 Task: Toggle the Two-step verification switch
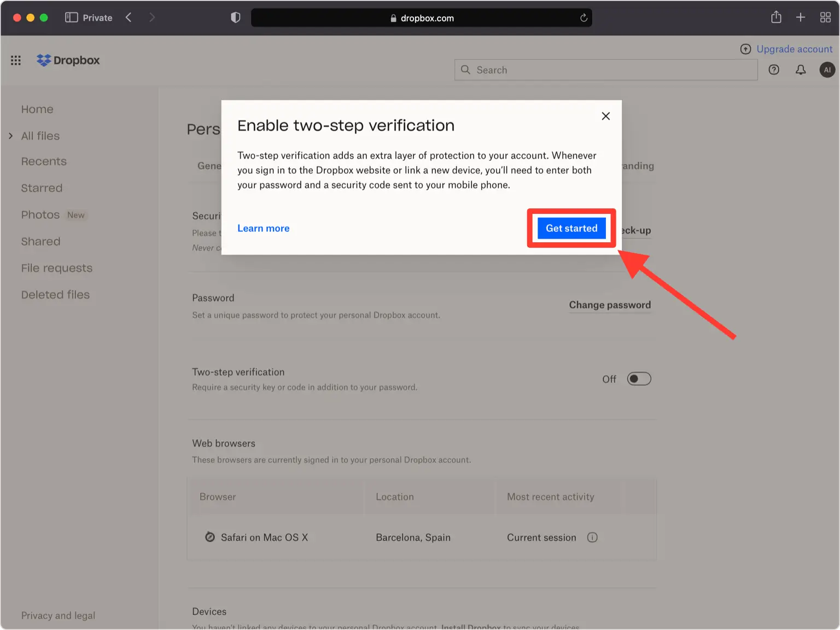tap(639, 379)
